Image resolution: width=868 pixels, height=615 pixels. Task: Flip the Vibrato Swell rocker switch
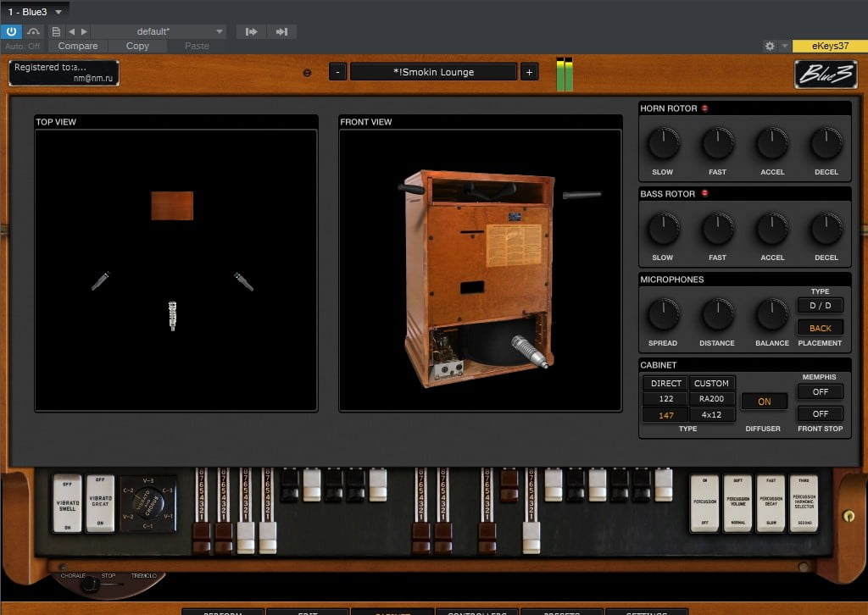point(67,504)
